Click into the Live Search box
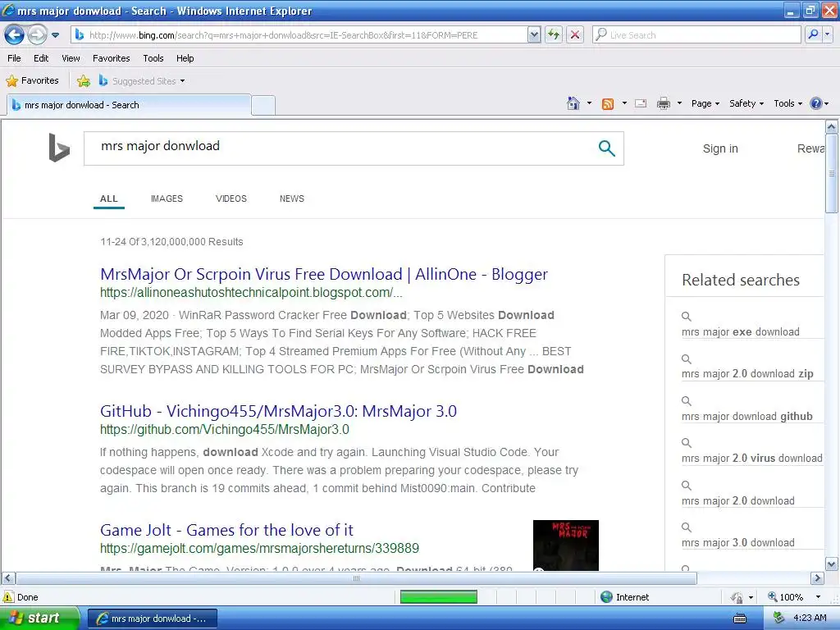This screenshot has height=630, width=840. coord(697,35)
